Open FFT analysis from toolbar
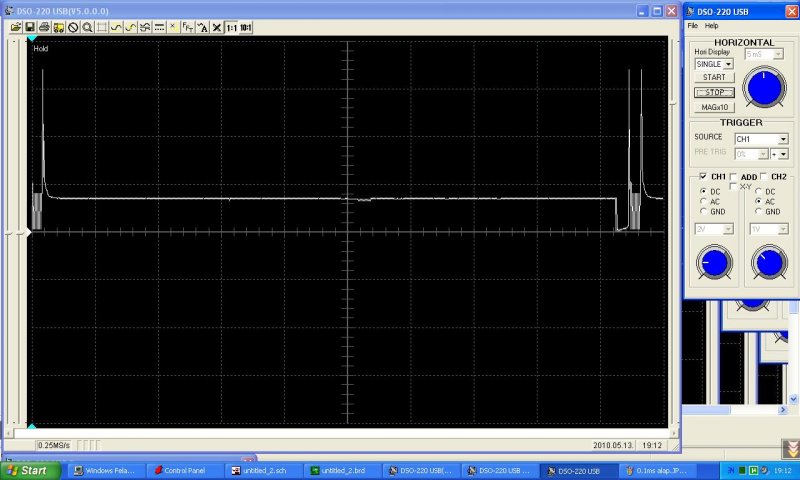Screen dimensions: 800x480 [x=188, y=28]
